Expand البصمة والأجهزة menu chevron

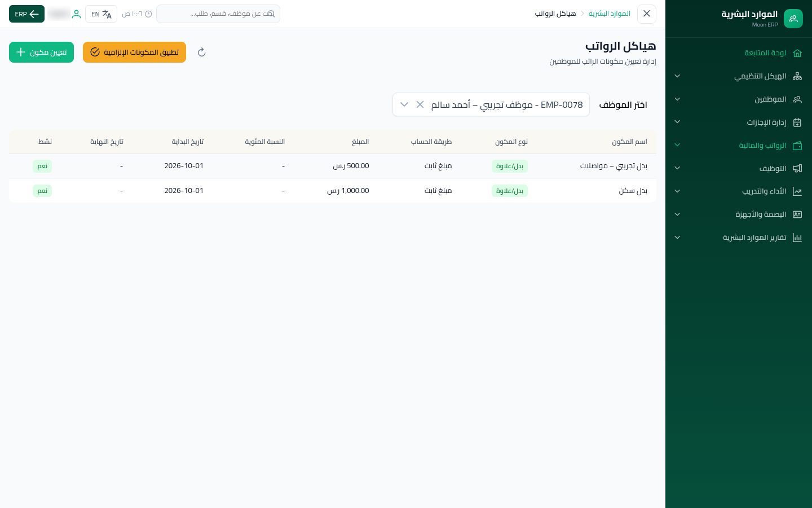click(x=677, y=214)
